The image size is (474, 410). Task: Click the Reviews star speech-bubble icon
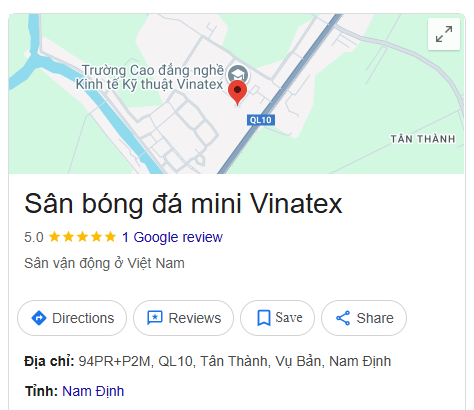[155, 318]
